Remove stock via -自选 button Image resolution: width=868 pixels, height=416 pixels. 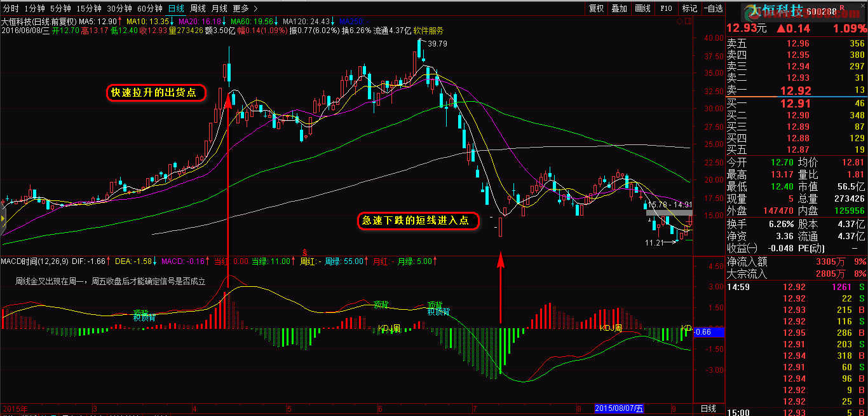point(713,8)
